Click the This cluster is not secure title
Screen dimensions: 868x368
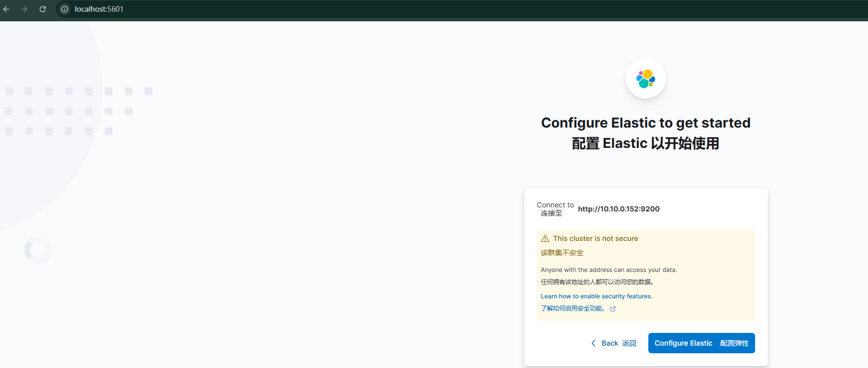pos(595,238)
